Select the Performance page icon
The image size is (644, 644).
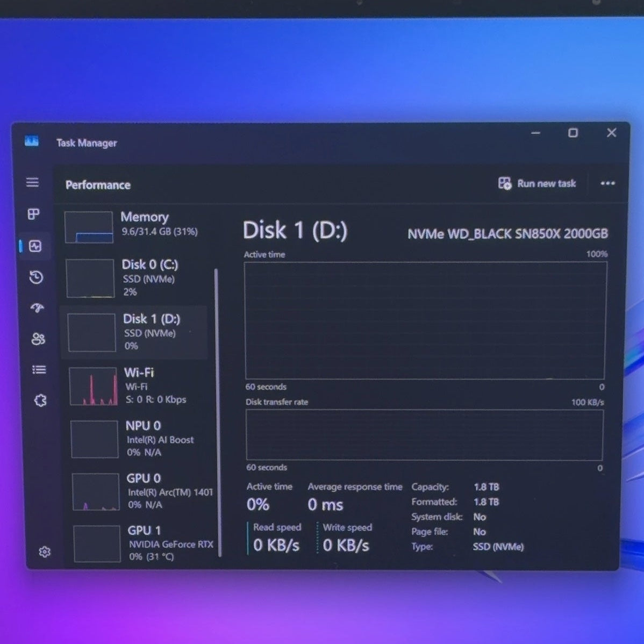(35, 246)
